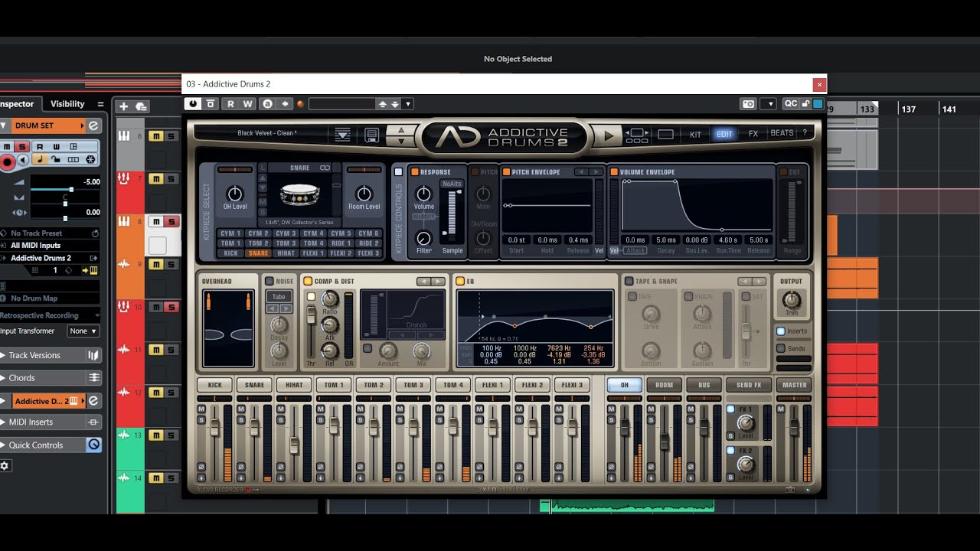Click the Audio Recorder record dot

(x=247, y=490)
